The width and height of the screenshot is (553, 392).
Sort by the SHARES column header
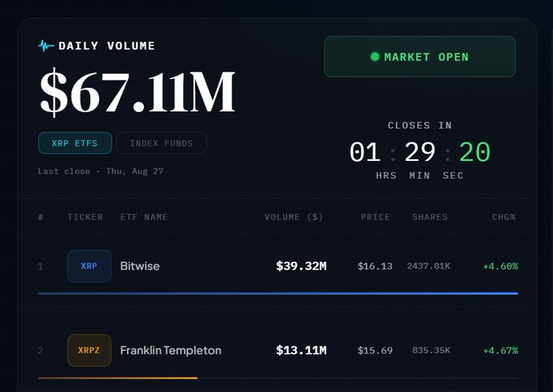pyautogui.click(x=430, y=217)
